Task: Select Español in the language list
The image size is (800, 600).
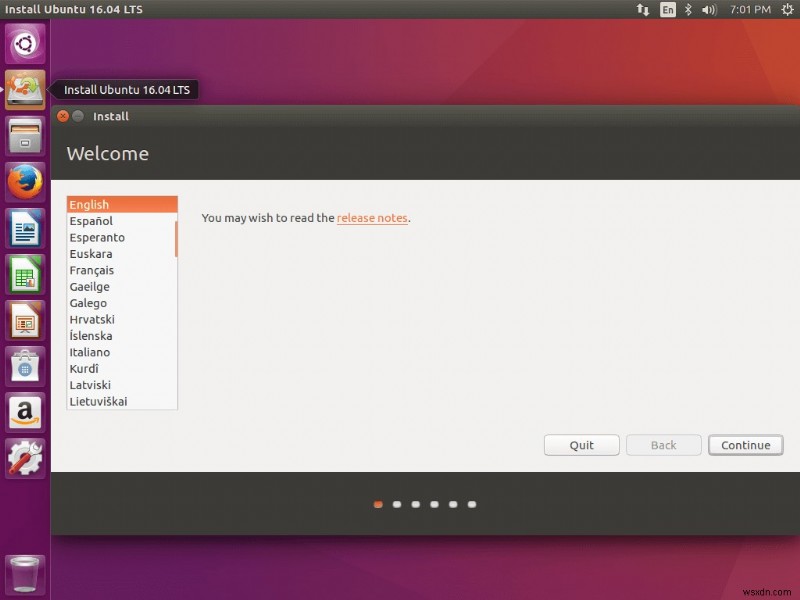Action: point(110,220)
